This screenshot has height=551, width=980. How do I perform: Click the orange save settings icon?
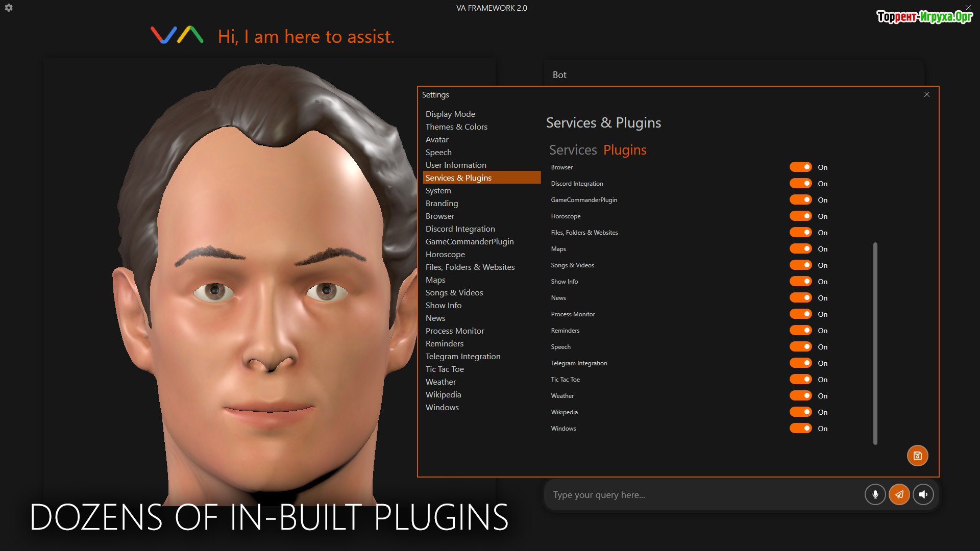(x=917, y=456)
